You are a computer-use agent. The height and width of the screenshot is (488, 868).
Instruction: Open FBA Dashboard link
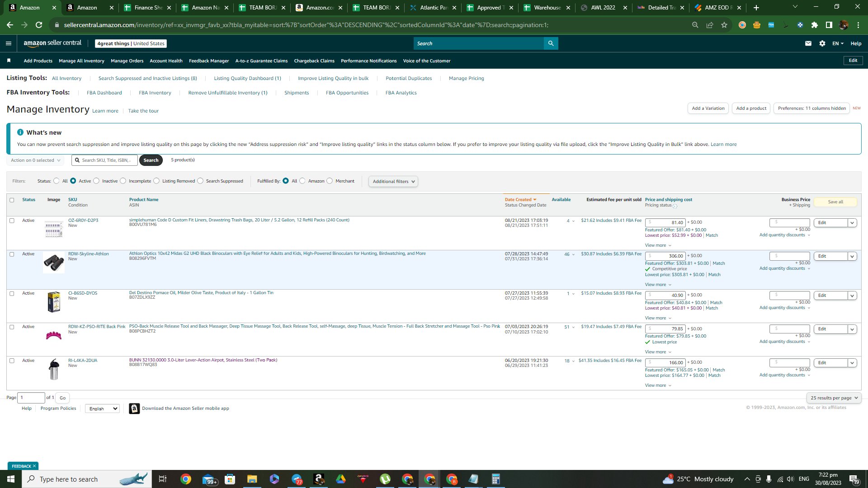pyautogui.click(x=104, y=93)
